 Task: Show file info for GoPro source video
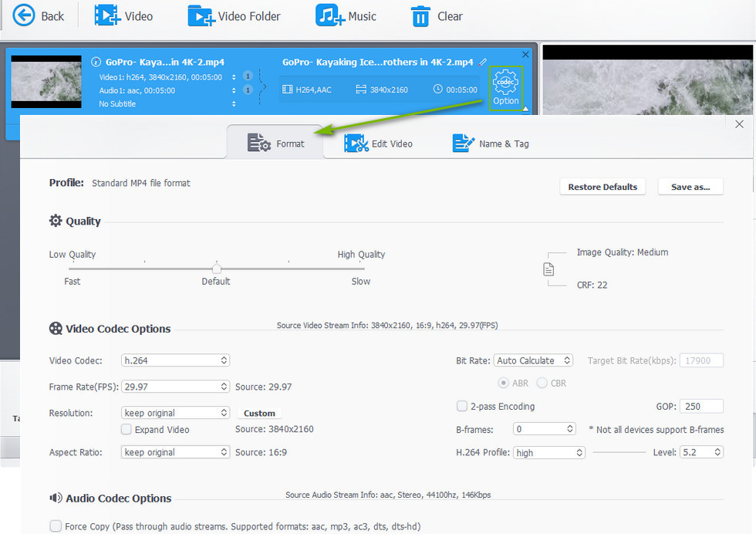(96, 62)
